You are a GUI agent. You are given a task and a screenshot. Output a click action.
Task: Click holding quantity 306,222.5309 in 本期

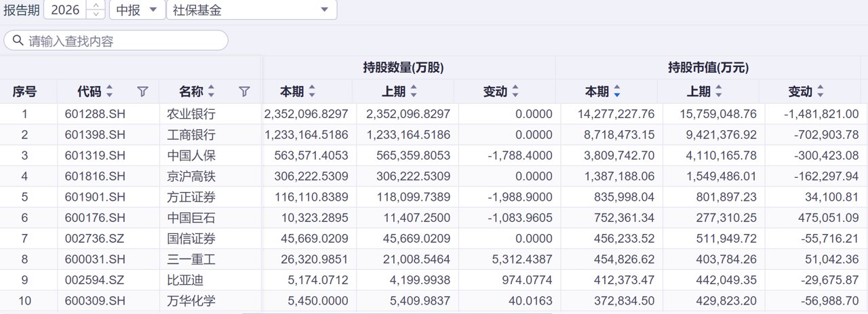click(x=310, y=176)
